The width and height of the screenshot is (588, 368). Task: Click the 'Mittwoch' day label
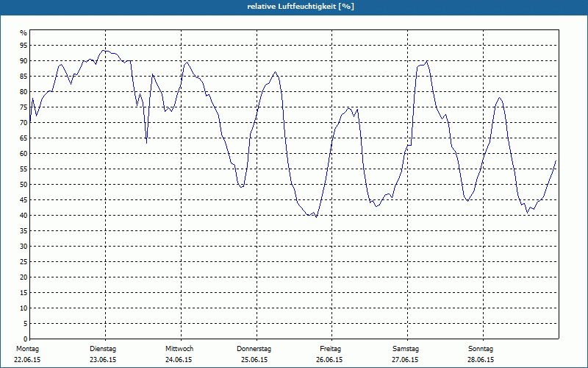(x=179, y=349)
